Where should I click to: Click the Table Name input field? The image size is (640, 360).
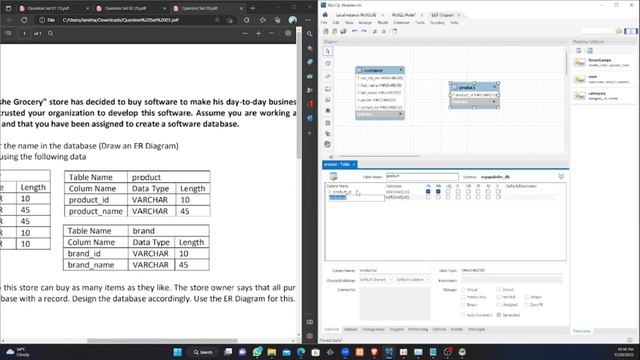422,176
